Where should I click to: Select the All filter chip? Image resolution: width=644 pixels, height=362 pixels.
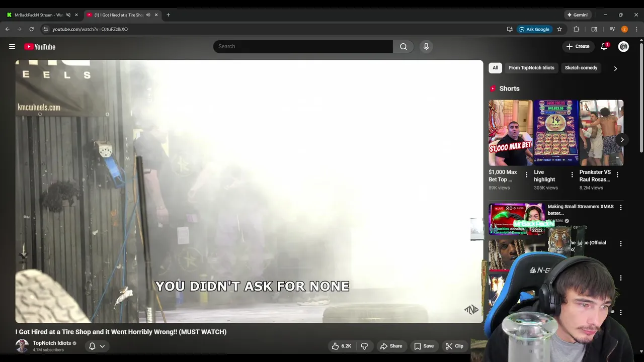click(495, 68)
